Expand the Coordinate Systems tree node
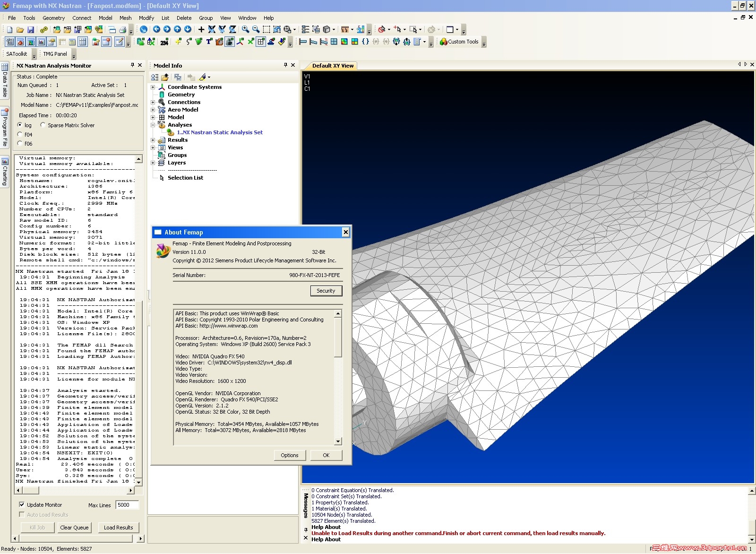The height and width of the screenshot is (554, 756). (x=153, y=87)
